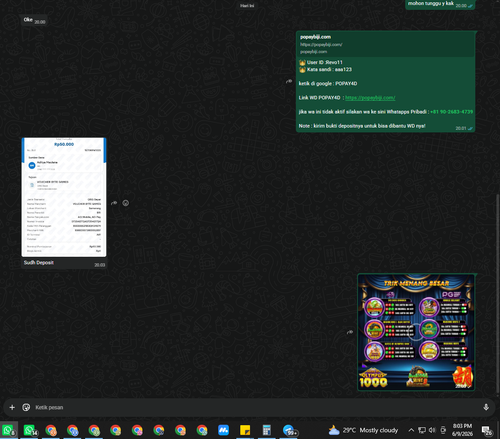Screen dimensions: 500x439
Task: Open WhatsApp taskbar icon with badge 8
Action: pyautogui.click(x=9, y=430)
